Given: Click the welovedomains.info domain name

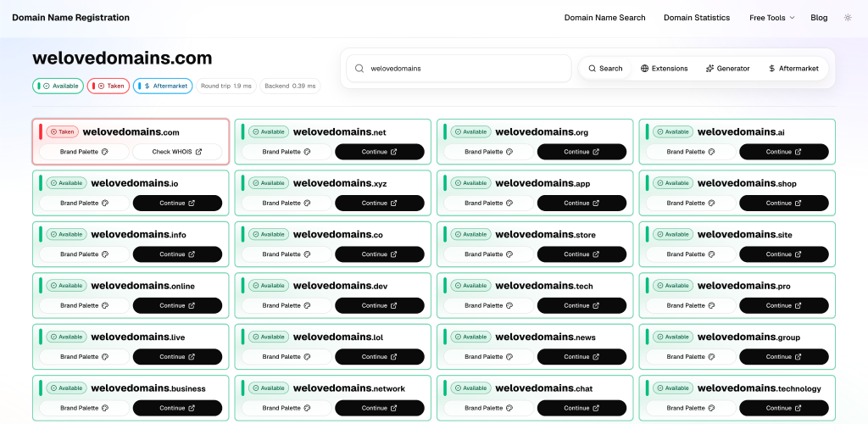Looking at the screenshot, I should click(x=138, y=235).
